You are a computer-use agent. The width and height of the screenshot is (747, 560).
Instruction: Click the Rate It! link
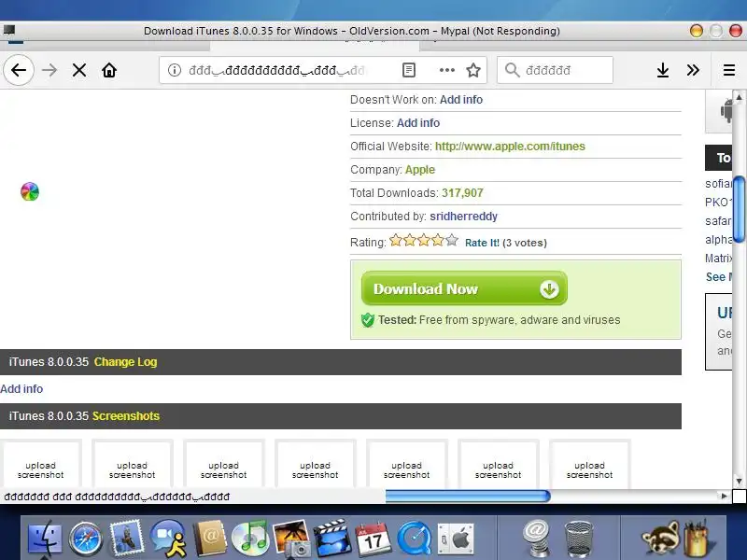pos(482,243)
